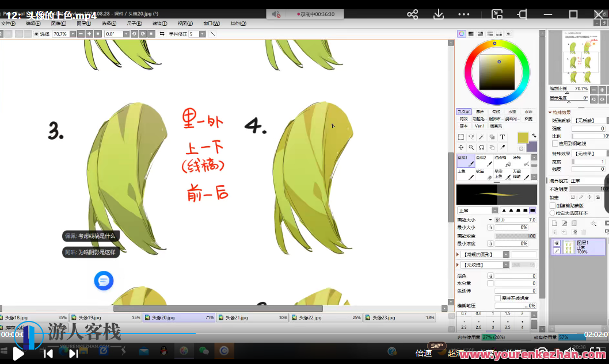609x364 pixels.
Task: Play the video with the play button
Action: click(x=18, y=354)
